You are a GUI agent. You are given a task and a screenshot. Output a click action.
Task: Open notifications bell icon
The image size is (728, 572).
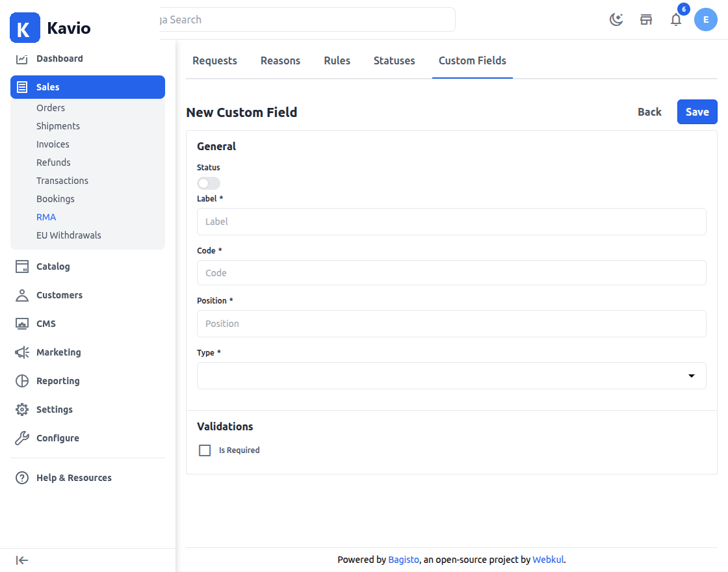click(676, 19)
